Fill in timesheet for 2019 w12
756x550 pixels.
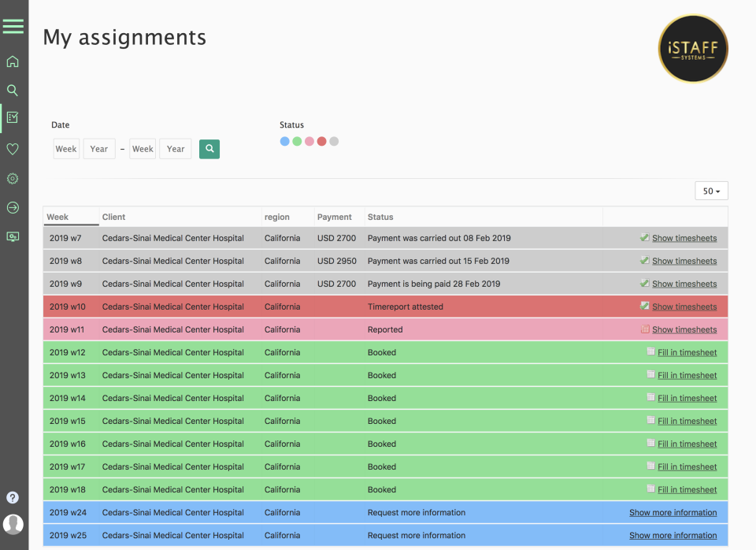pos(687,352)
